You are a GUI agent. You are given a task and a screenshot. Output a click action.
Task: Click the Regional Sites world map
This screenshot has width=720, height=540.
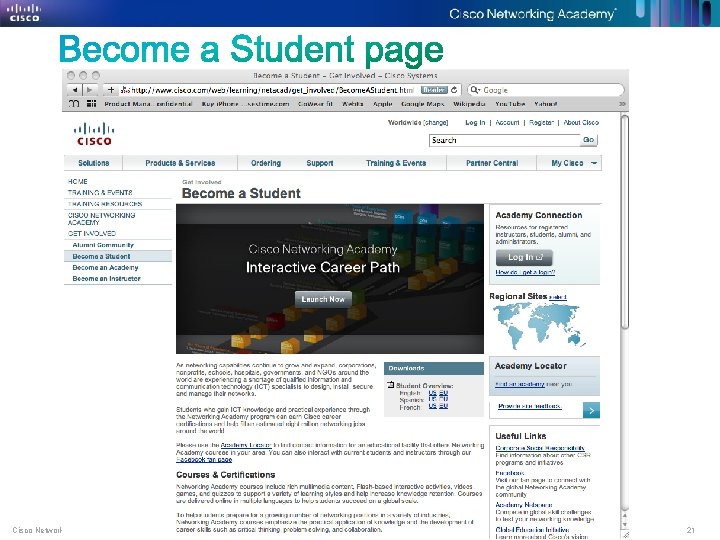(x=539, y=325)
